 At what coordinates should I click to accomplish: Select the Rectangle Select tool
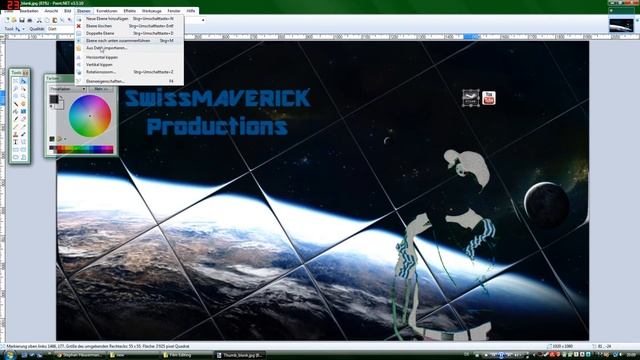coord(16,81)
